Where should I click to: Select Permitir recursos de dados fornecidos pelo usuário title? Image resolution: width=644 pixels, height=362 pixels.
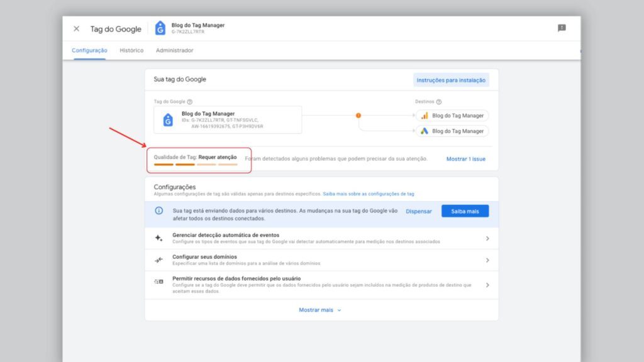236,278
